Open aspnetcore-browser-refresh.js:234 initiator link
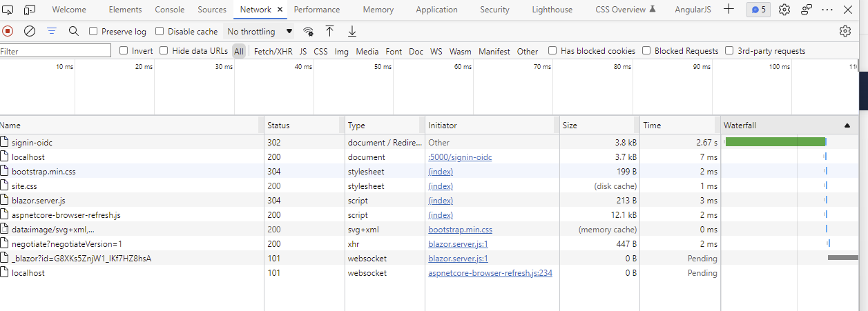868x311 pixels. tap(490, 273)
